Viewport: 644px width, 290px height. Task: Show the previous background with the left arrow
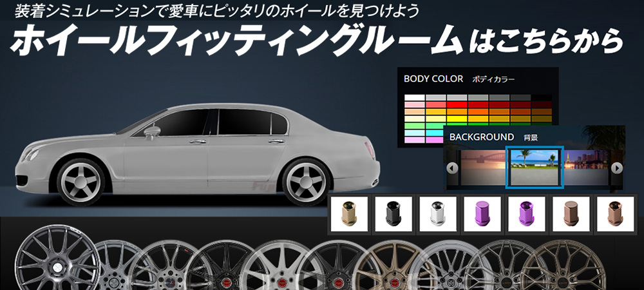[x=452, y=168]
